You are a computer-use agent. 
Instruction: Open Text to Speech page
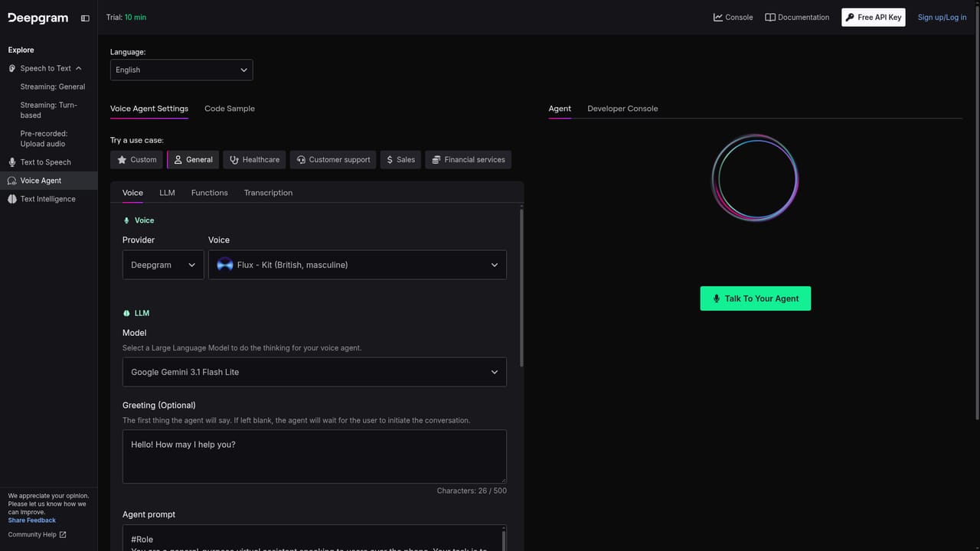[x=46, y=162]
